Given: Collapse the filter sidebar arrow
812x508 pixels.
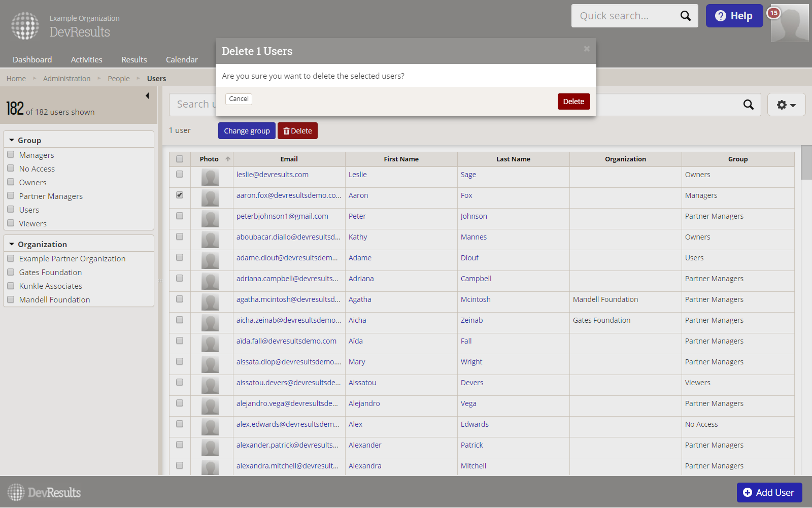Looking at the screenshot, I should (x=147, y=95).
